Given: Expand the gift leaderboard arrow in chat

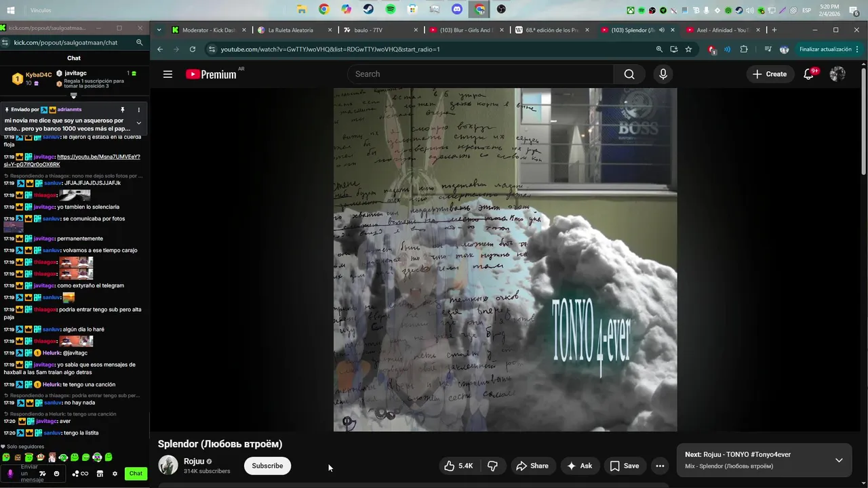Looking at the screenshot, I should (74, 96).
